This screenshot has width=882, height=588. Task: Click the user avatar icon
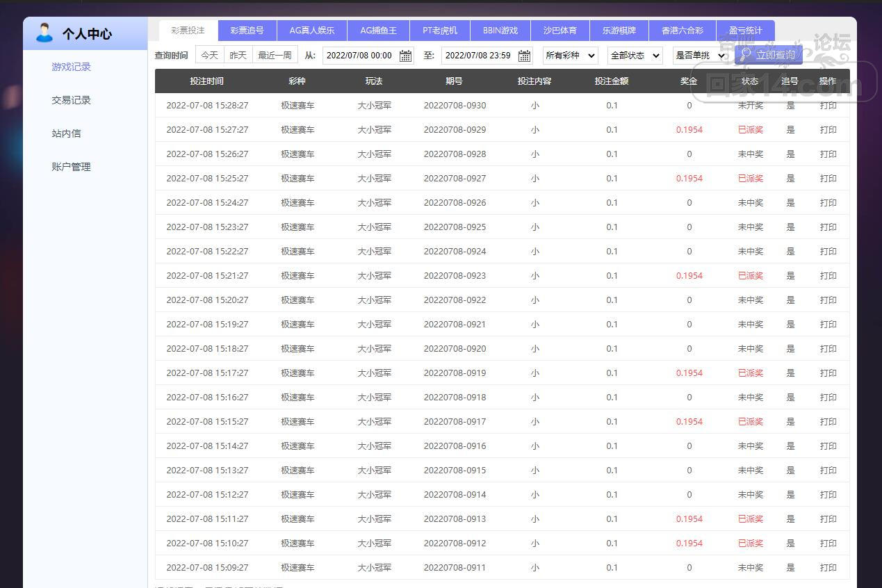(x=44, y=33)
